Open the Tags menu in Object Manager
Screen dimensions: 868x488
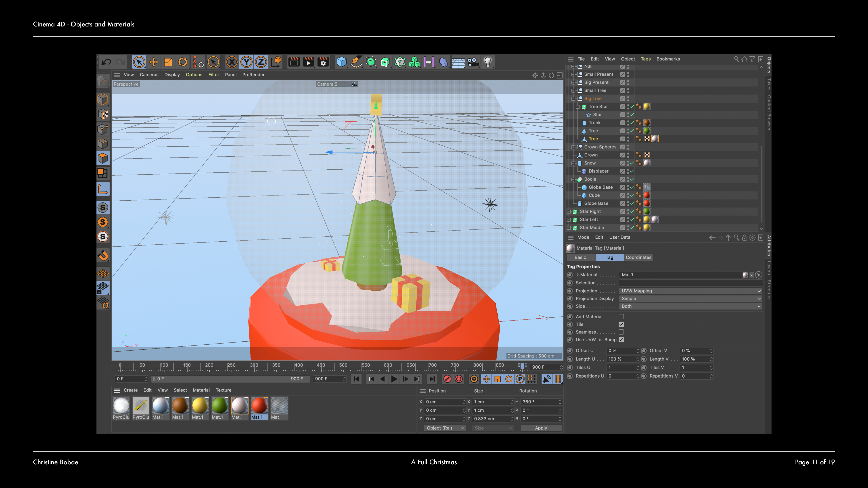[x=645, y=59]
